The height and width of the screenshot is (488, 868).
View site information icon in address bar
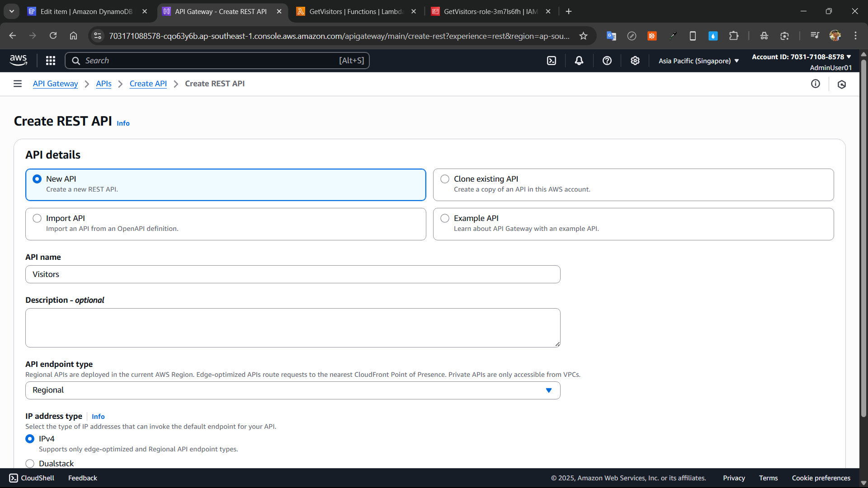pos(98,36)
